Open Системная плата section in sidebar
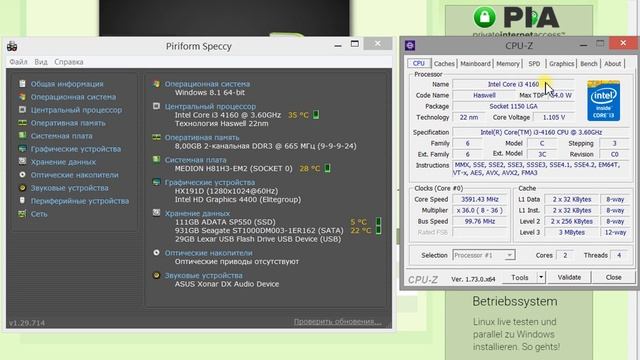The width and height of the screenshot is (640, 360). [x=62, y=136]
